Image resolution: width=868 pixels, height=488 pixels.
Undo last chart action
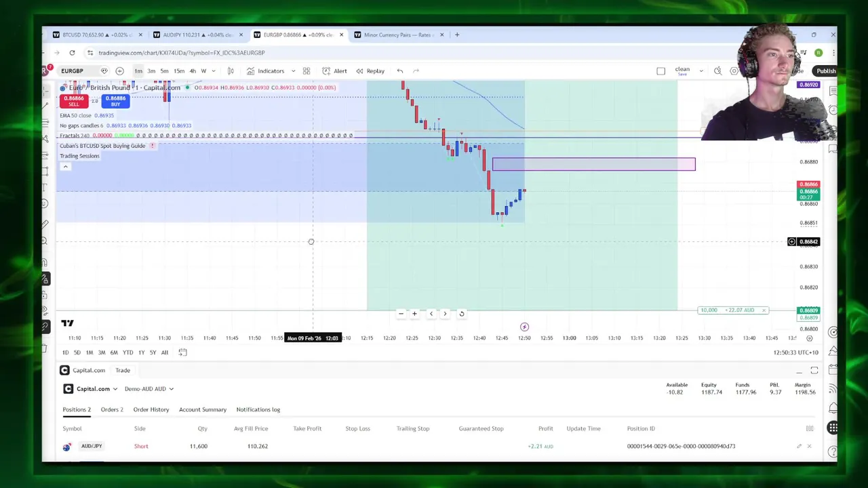pyautogui.click(x=400, y=70)
